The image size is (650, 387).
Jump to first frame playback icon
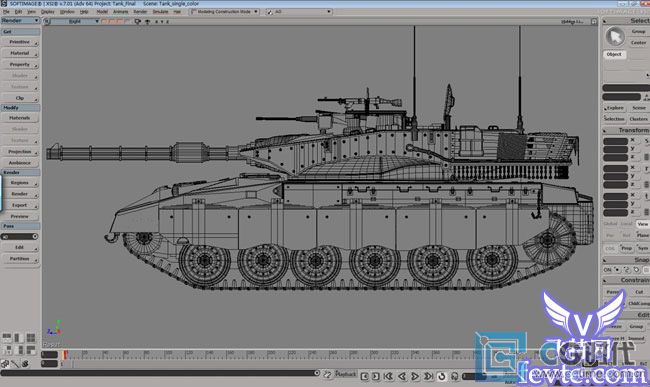coord(388,376)
